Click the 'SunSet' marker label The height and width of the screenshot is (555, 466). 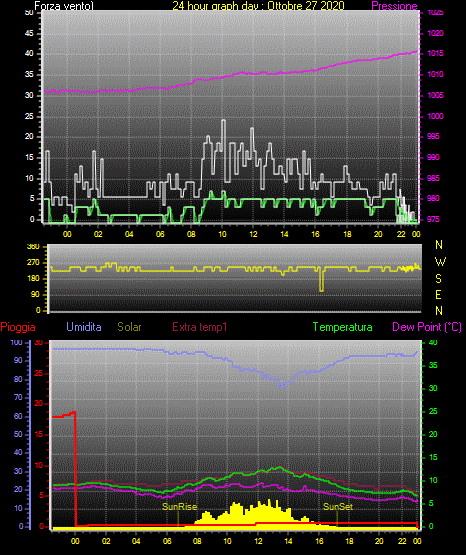338,507
